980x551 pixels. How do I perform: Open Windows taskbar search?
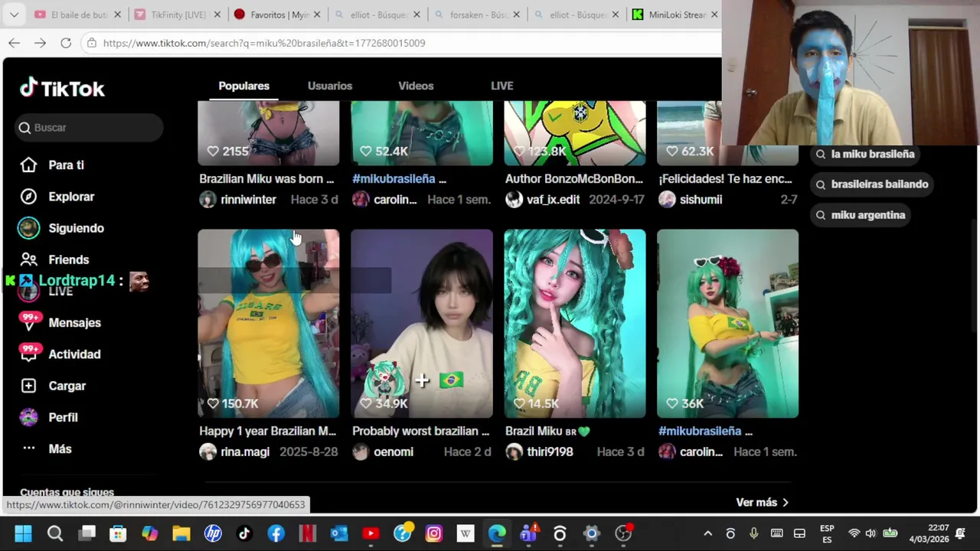pyautogui.click(x=55, y=533)
